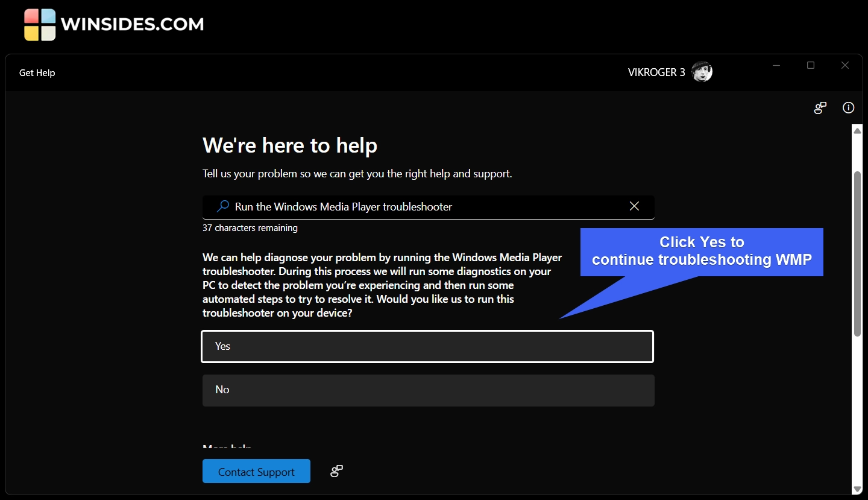Screen dimensions: 868x500
Task: Clear the search text with the X icon
Action: [634, 206]
